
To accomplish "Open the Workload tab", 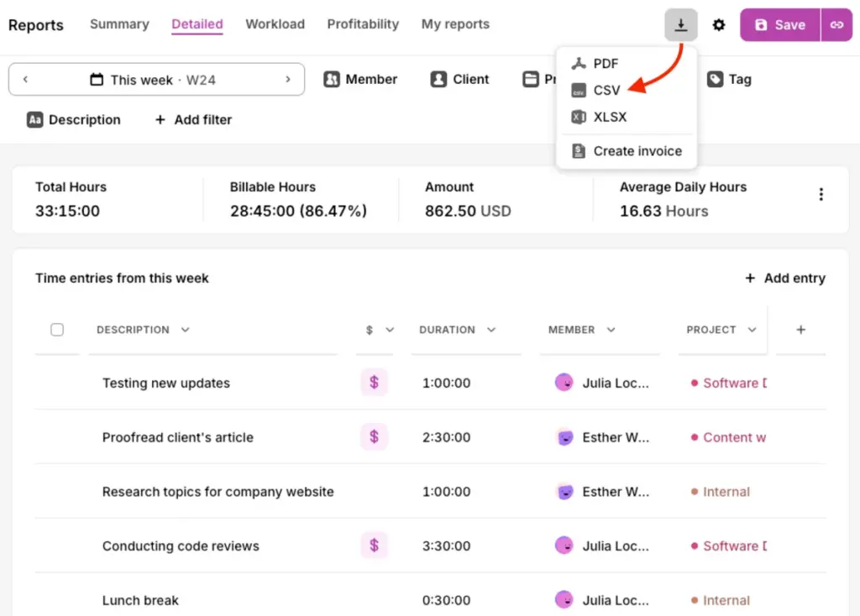I will pyautogui.click(x=275, y=24).
